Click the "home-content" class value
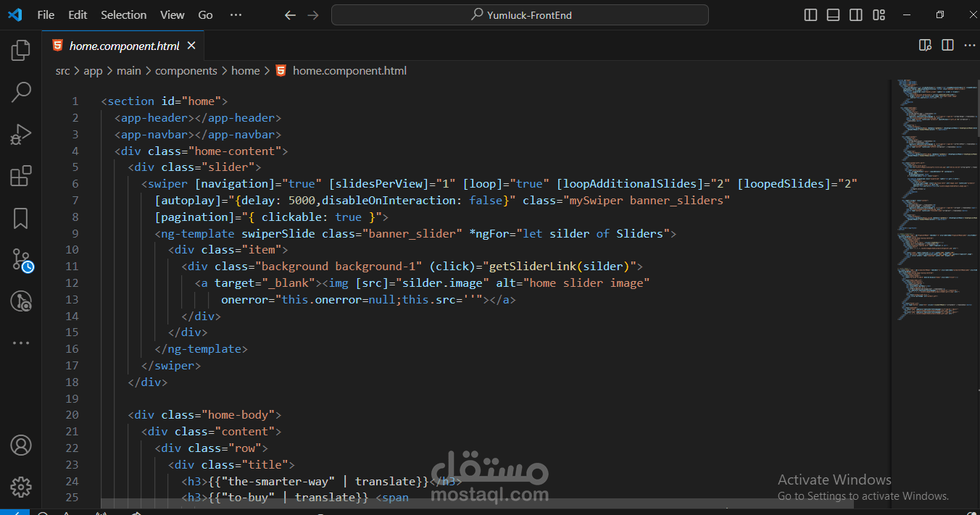The width and height of the screenshot is (980, 515). click(x=235, y=151)
